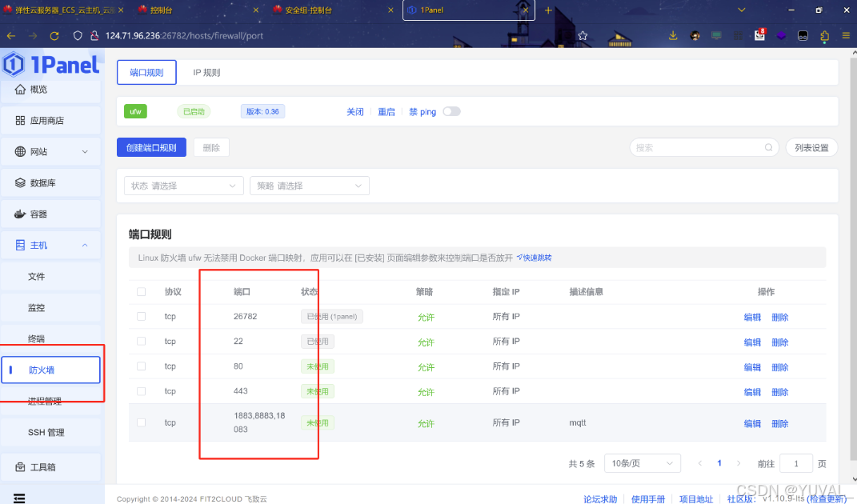
Task: Click the 网站 globe icon
Action: pos(20,151)
